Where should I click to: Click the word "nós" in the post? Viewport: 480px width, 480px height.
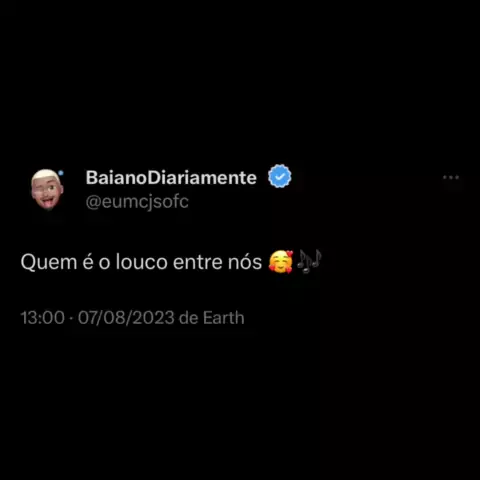[x=245, y=262]
